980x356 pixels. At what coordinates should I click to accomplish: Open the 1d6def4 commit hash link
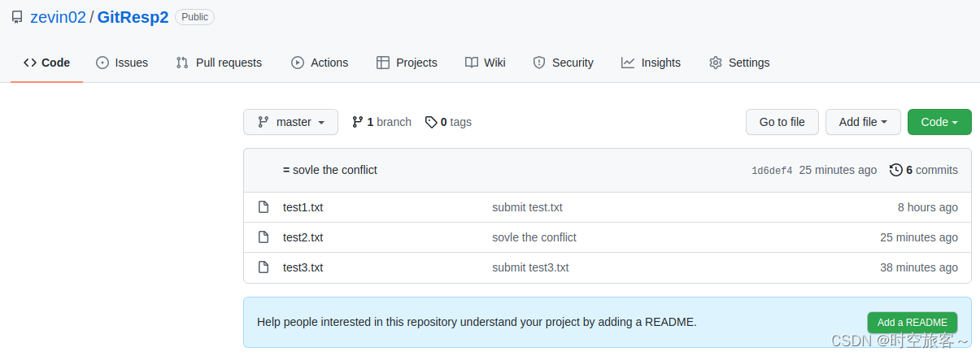[772, 171]
